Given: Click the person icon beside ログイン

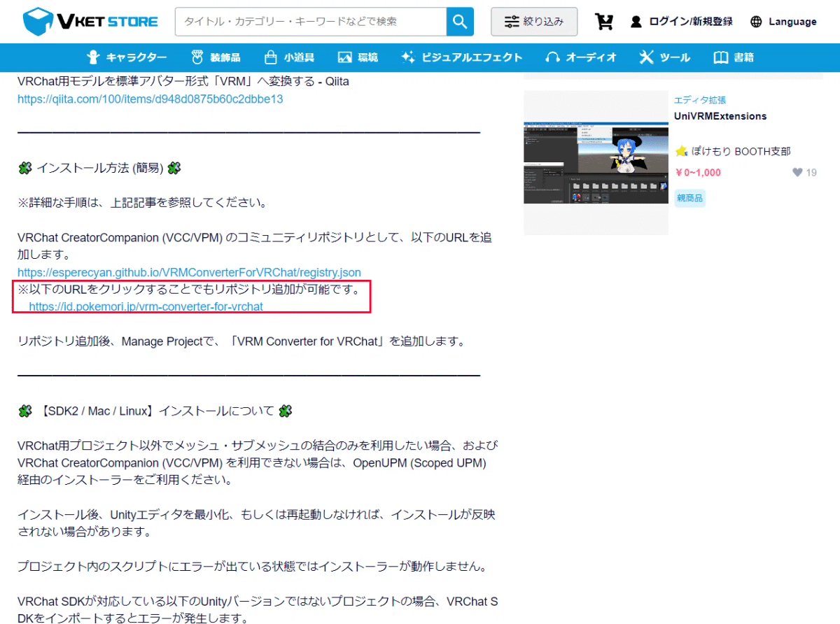Looking at the screenshot, I should pos(636,22).
